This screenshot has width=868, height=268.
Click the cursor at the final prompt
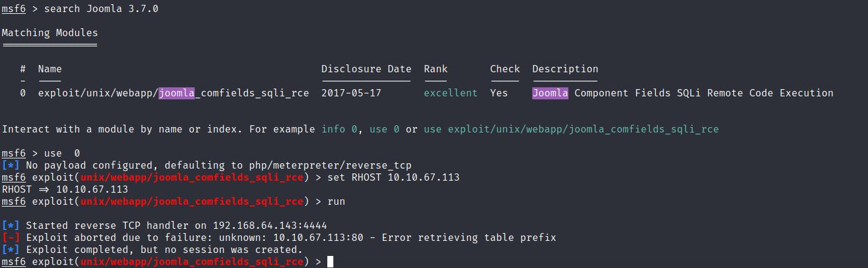click(x=330, y=262)
